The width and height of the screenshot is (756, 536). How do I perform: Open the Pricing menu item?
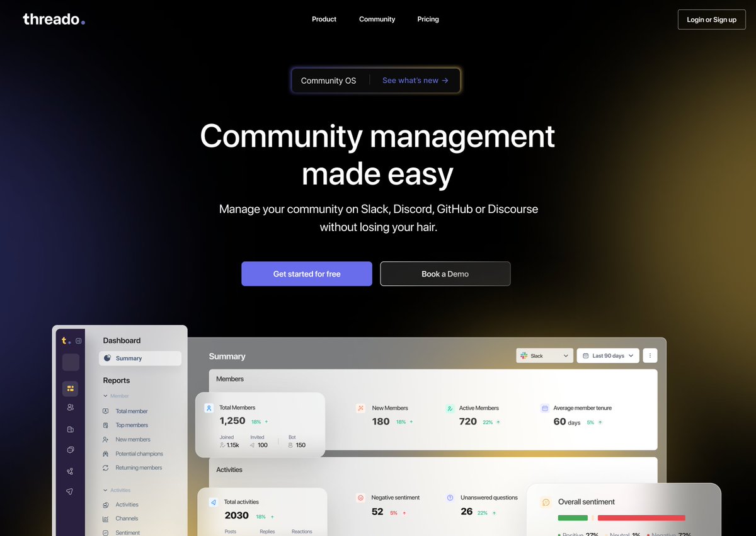click(x=428, y=19)
